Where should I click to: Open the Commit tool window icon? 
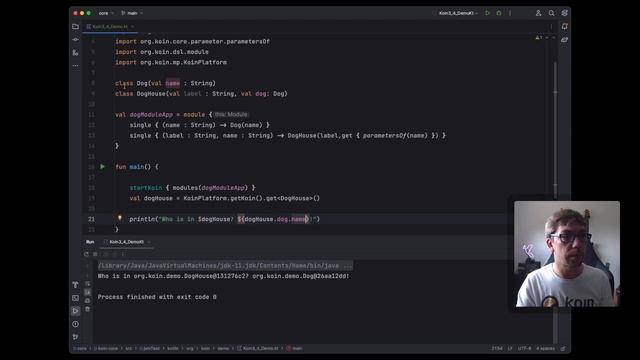coord(76,40)
